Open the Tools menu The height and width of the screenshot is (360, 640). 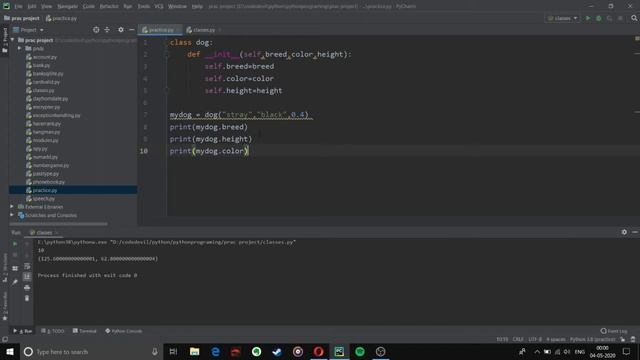pos(143,7)
